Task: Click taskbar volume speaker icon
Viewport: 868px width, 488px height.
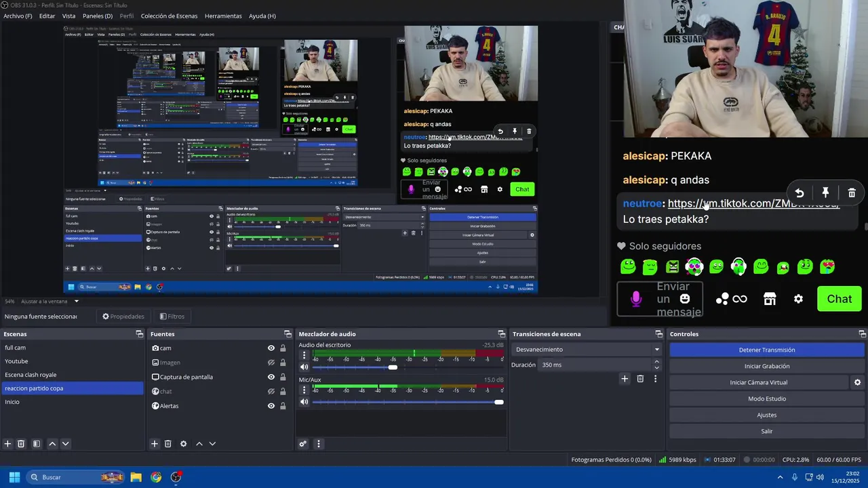Action: point(820,477)
